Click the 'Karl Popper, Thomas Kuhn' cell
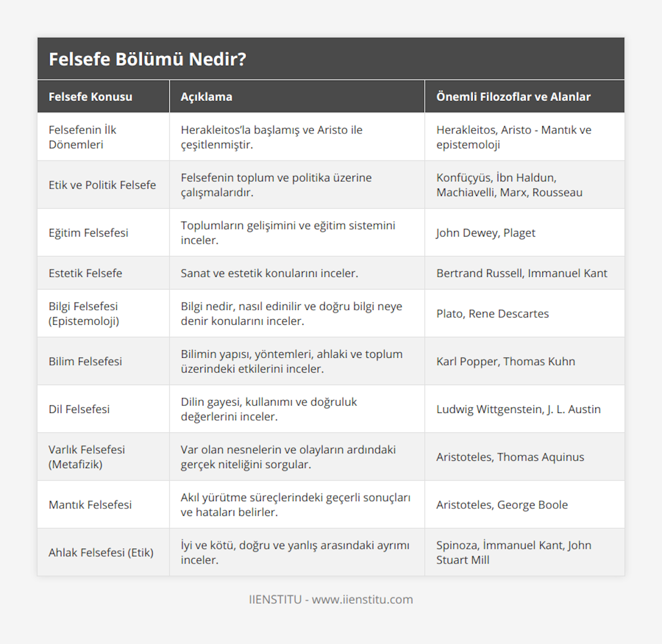The width and height of the screenshot is (662, 644). point(505,362)
